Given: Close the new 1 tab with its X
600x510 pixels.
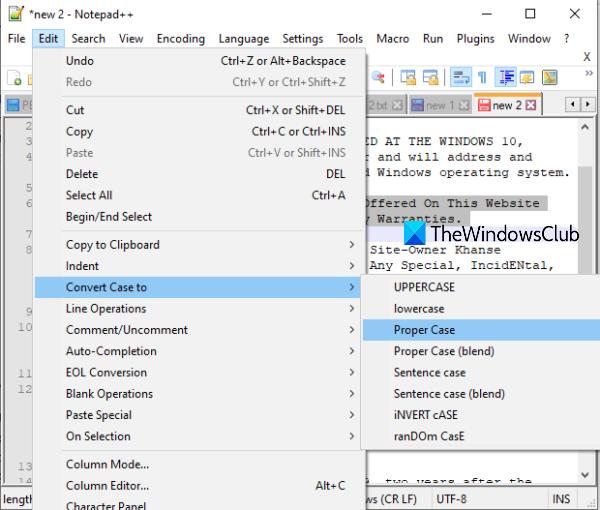Looking at the screenshot, I should coord(464,105).
